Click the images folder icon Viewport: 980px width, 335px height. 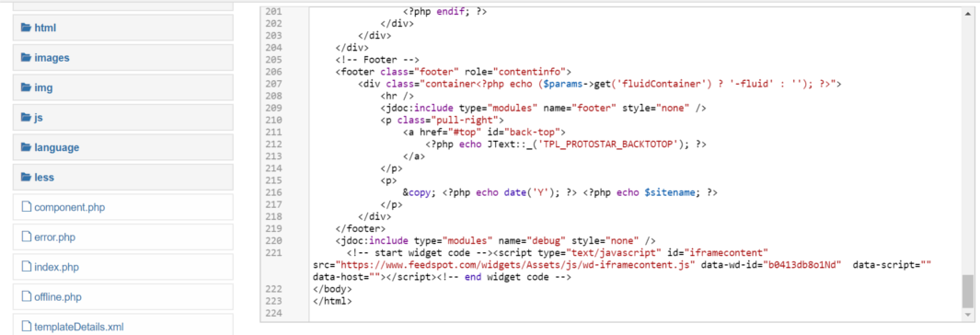click(26, 57)
